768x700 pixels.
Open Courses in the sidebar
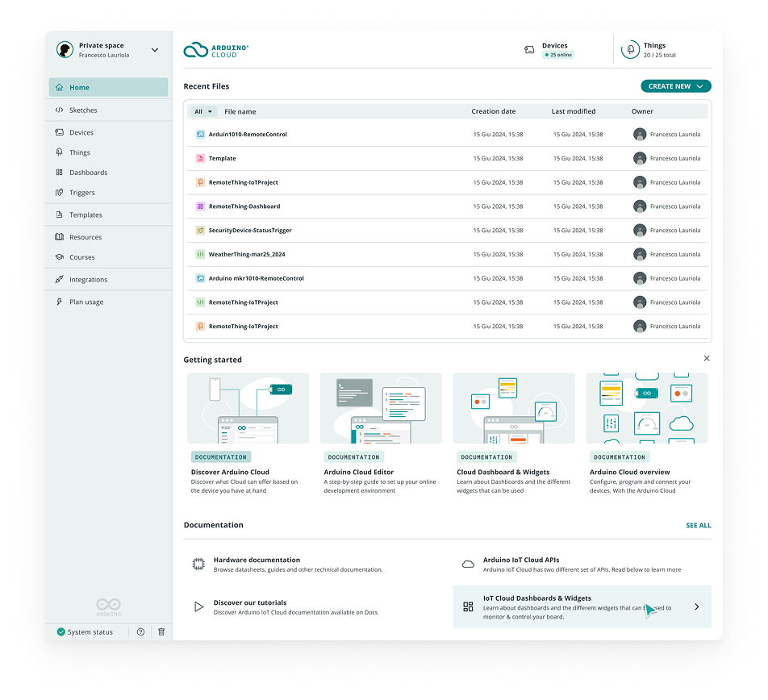coord(108,257)
